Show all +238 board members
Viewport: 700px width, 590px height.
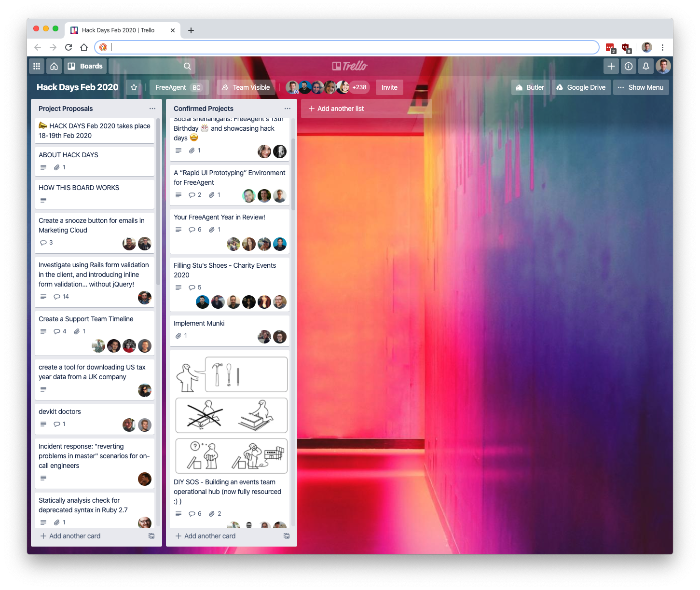[359, 87]
